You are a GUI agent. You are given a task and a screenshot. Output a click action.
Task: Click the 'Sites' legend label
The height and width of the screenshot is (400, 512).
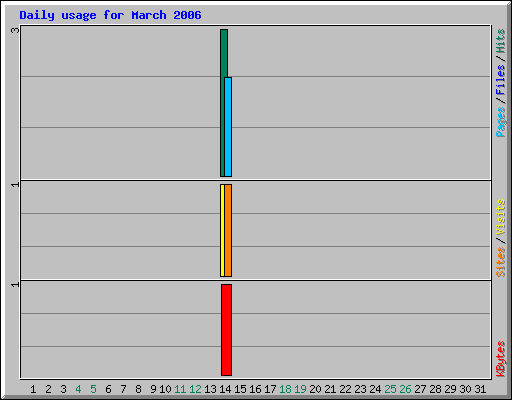501,262
